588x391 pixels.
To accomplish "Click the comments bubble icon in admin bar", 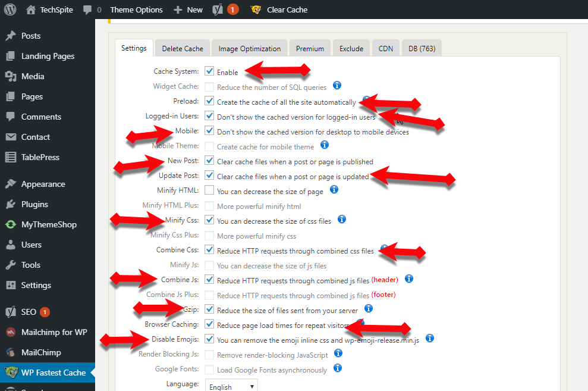I will click(87, 10).
